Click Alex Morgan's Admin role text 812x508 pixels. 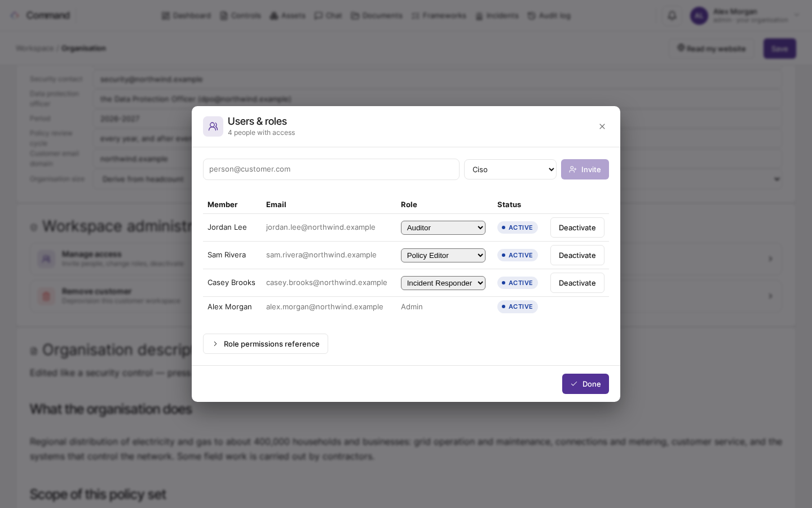[412, 307]
